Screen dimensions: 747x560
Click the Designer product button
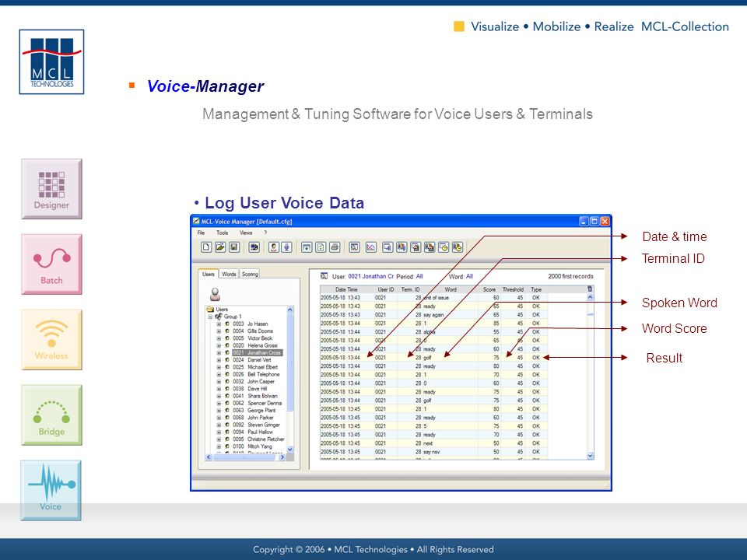pyautogui.click(x=51, y=189)
